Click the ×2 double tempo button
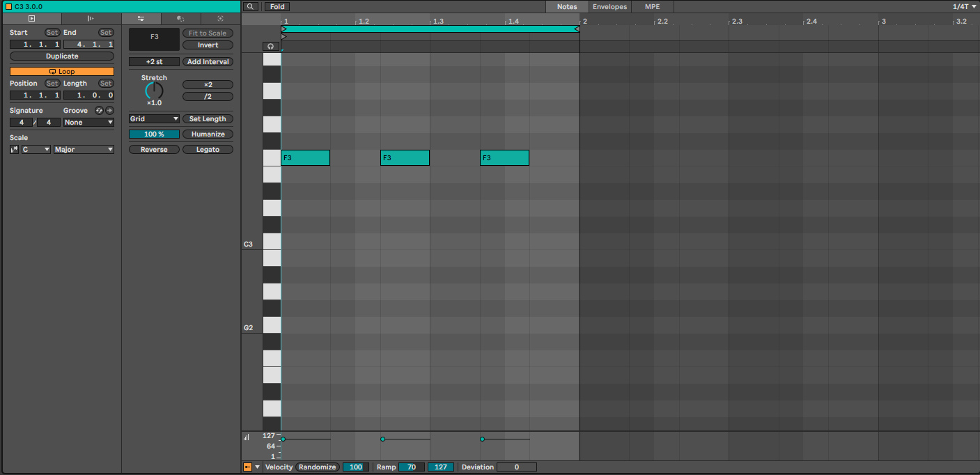The width and height of the screenshot is (980, 475). (x=208, y=85)
